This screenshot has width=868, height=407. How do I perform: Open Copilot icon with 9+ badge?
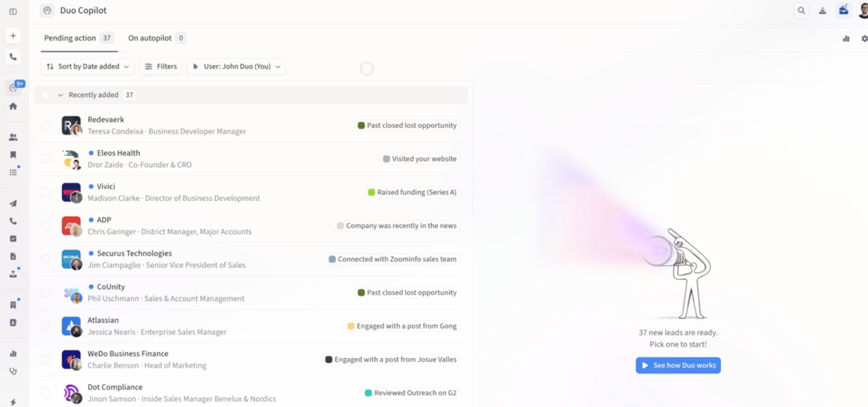(x=14, y=87)
